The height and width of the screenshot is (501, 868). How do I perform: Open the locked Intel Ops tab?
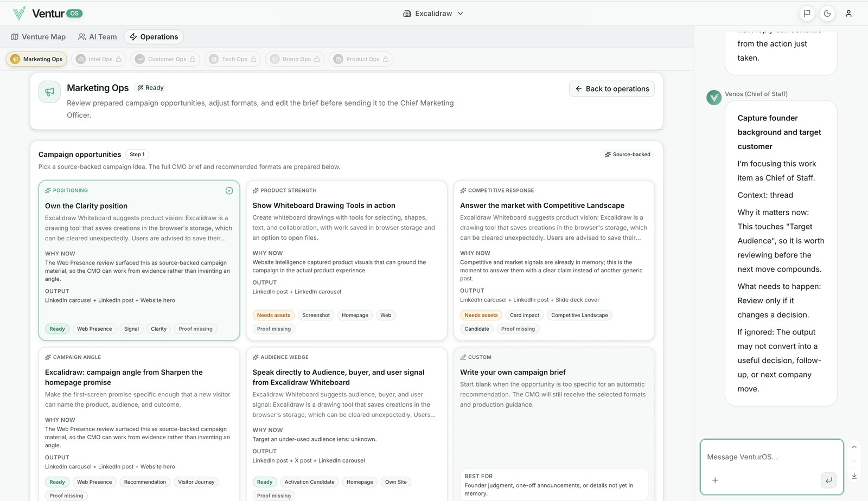99,59
